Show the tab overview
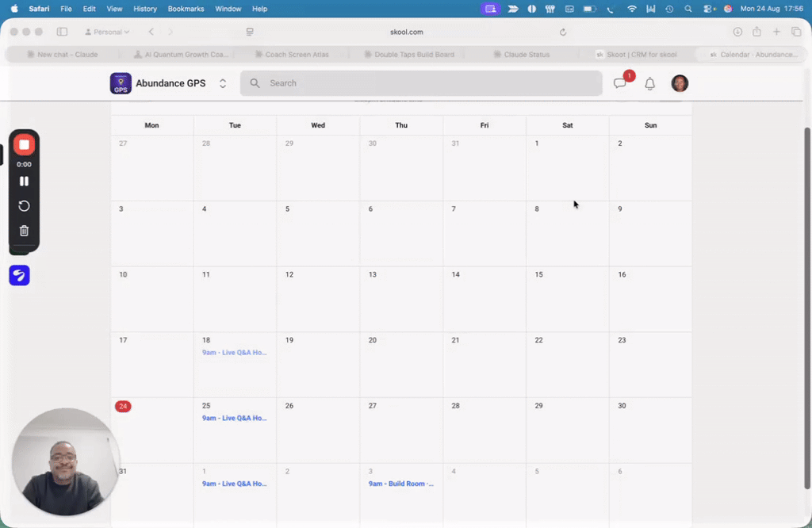The height and width of the screenshot is (528, 812). click(x=796, y=32)
